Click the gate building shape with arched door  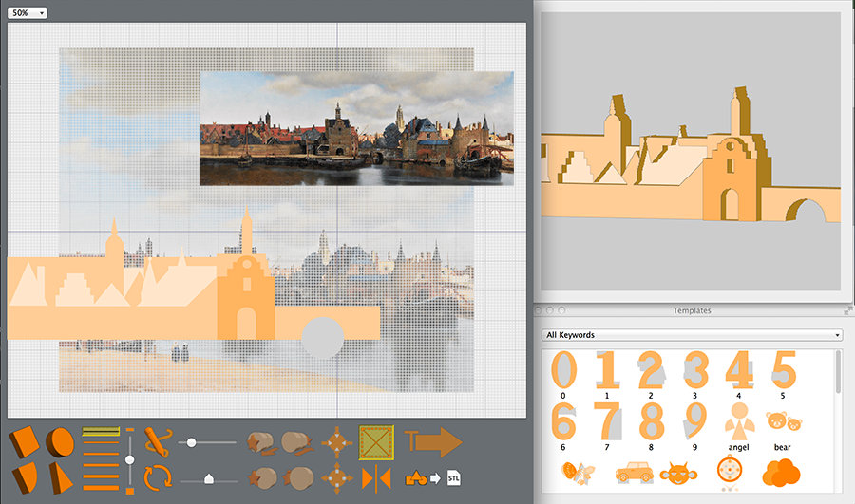tap(246, 298)
